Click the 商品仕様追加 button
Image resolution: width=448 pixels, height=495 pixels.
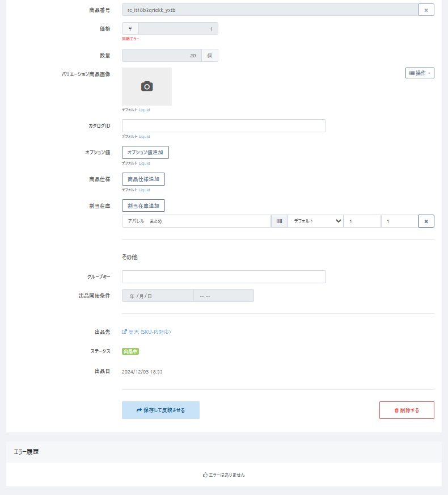pyautogui.click(x=143, y=179)
